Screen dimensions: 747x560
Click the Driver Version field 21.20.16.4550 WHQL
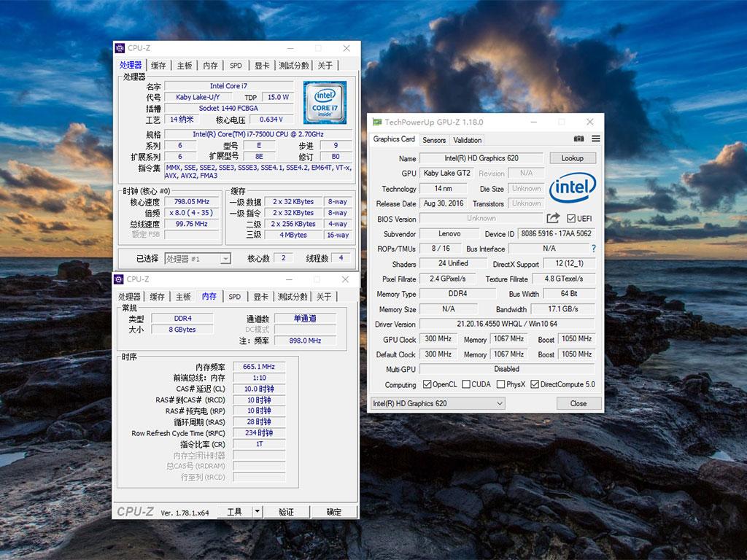(x=507, y=324)
